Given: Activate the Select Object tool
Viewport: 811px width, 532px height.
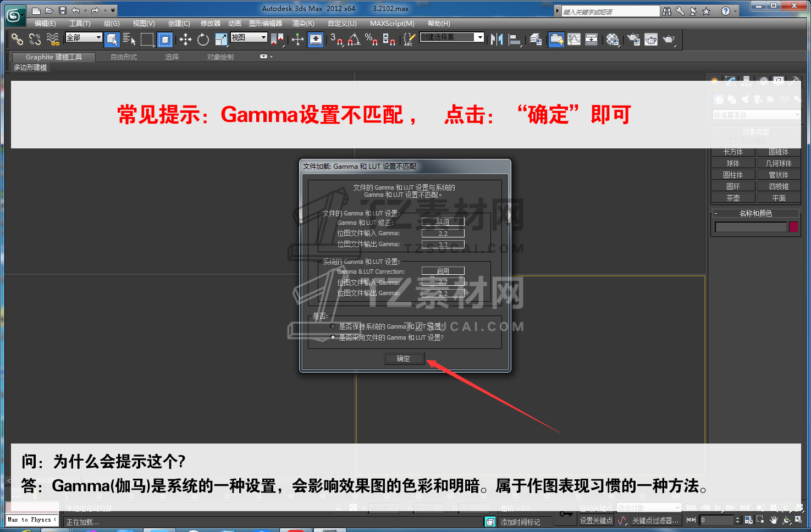Looking at the screenshot, I should coord(112,39).
